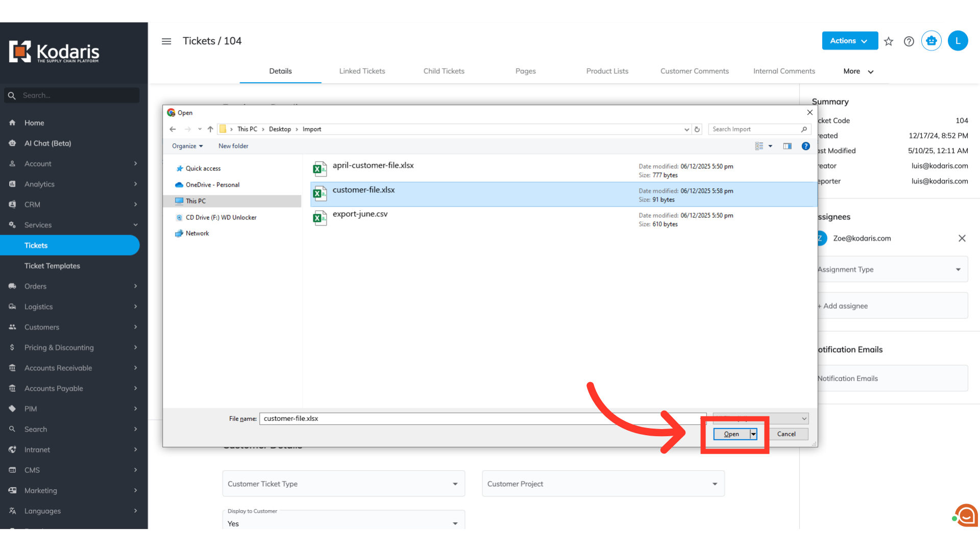Expand the Organize menu

(187, 146)
